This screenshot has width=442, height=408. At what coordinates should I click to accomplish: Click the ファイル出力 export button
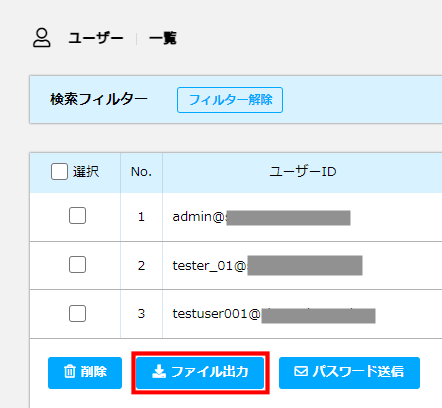[200, 373]
